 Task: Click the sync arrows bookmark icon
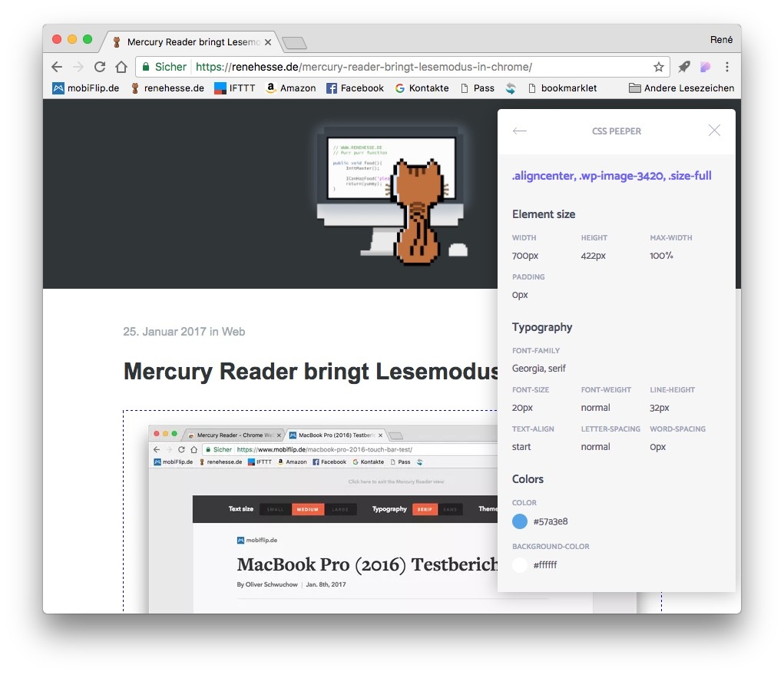[x=510, y=88]
